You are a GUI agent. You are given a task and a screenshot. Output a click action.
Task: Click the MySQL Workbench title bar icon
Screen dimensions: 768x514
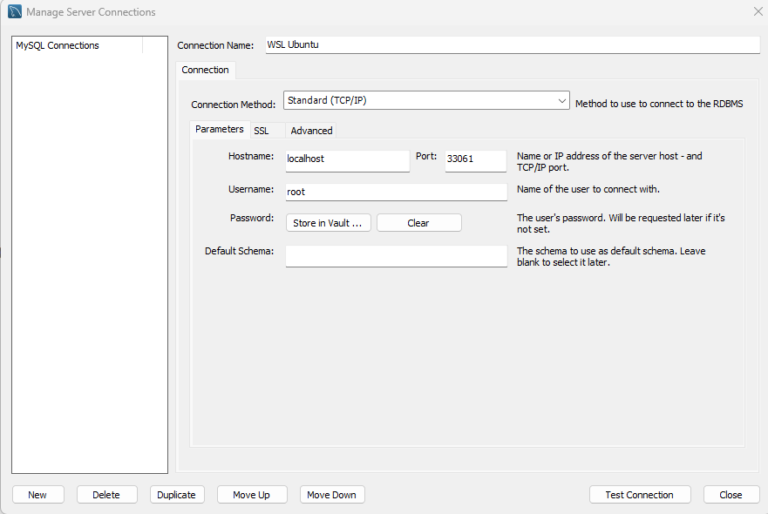(x=14, y=12)
